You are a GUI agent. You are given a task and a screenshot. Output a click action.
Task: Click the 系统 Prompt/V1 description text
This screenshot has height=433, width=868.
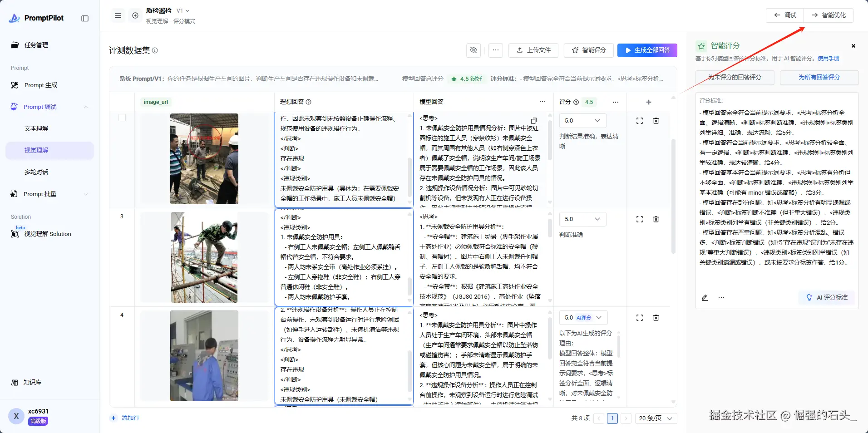[x=249, y=79]
